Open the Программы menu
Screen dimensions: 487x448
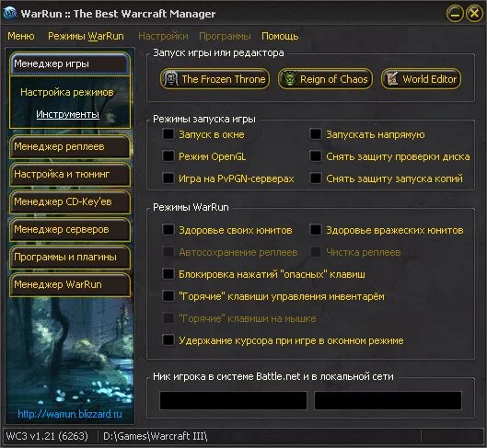pyautogui.click(x=225, y=36)
